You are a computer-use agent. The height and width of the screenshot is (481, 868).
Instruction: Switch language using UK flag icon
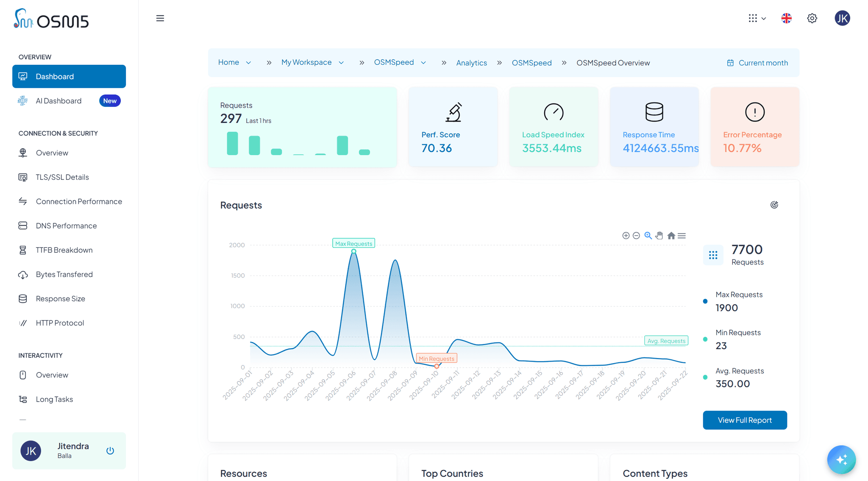(786, 18)
